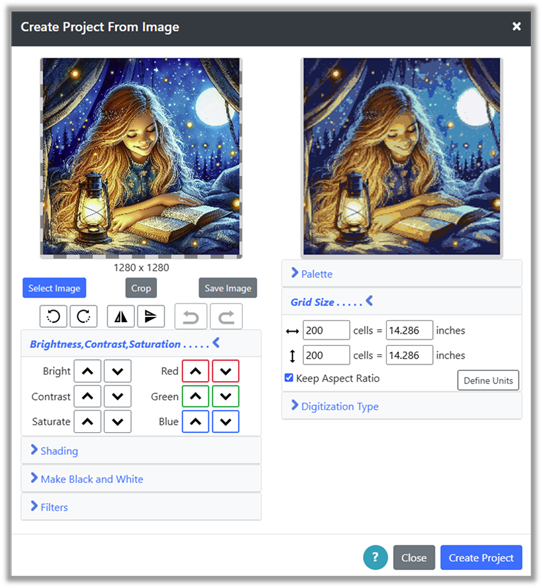Click the undo arrow icon
Image resolution: width=543 pixels, height=588 pixels.
pyautogui.click(x=190, y=317)
